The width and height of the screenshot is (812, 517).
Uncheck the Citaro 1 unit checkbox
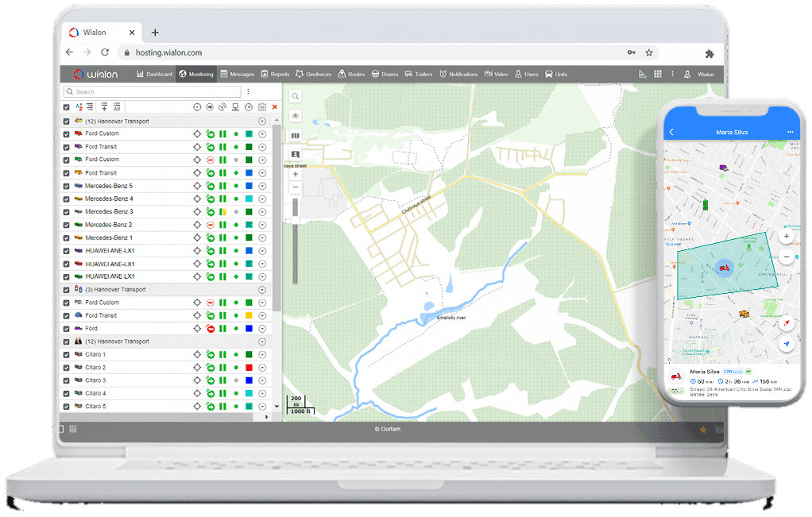[66, 355]
